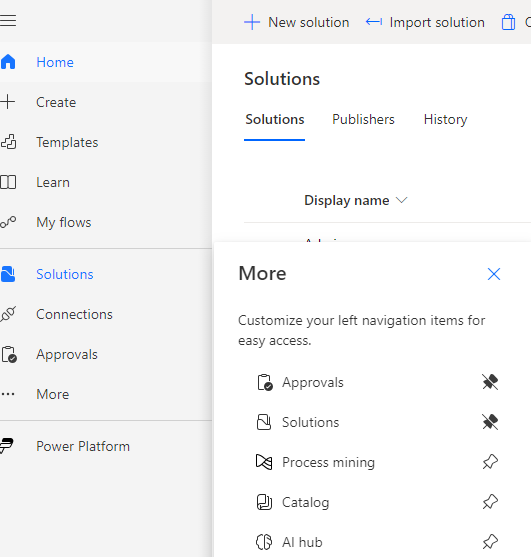Viewport: 531px width, 557px height.
Task: Click the shopping bag toolbar icon
Action: coord(508,22)
